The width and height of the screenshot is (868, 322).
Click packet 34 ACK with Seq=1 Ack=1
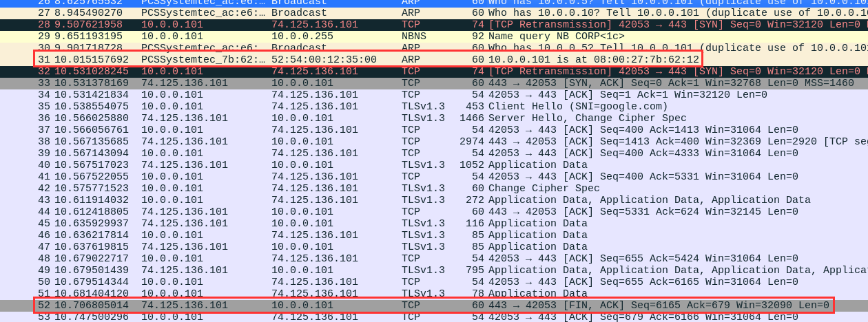coord(434,94)
